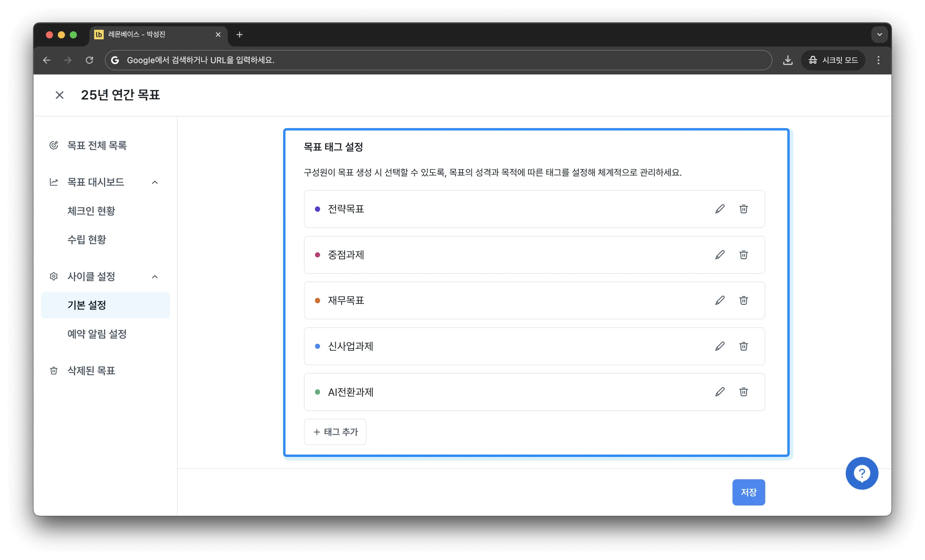Go back with browser back arrow
The height and width of the screenshot is (560, 925).
pyautogui.click(x=46, y=60)
